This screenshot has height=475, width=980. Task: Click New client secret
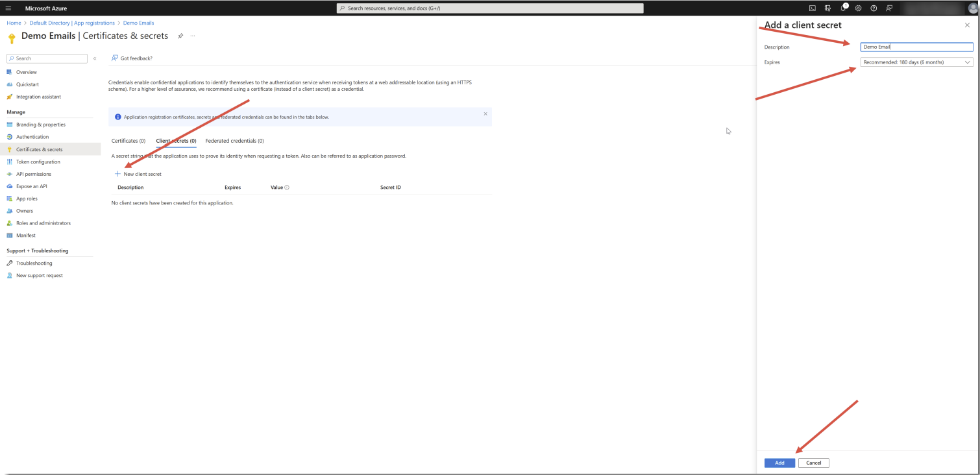[138, 174]
